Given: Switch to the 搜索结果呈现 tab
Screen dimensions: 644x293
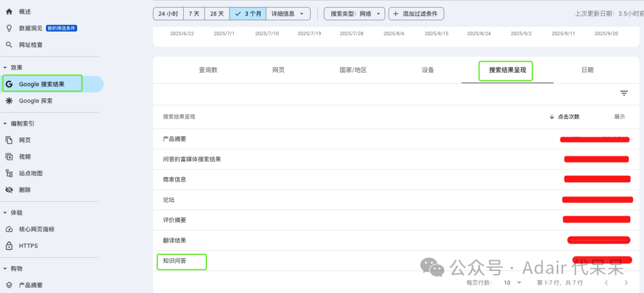Looking at the screenshot, I should click(507, 70).
